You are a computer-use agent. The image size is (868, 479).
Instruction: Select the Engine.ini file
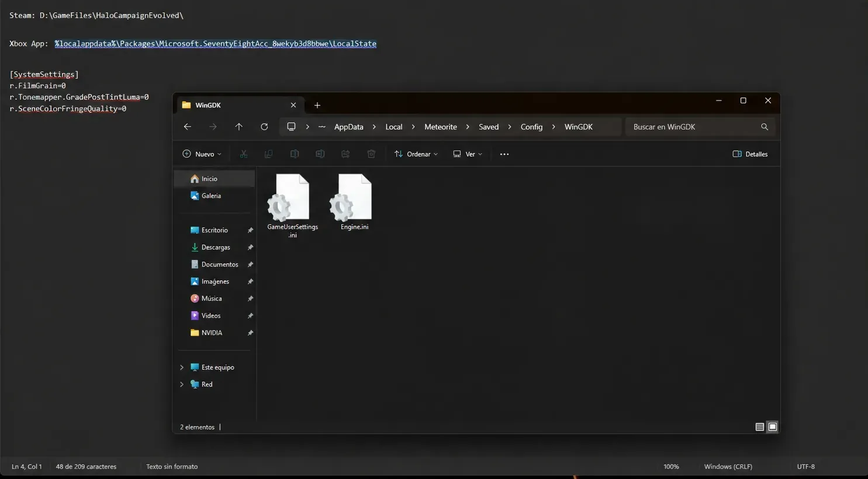coord(354,202)
